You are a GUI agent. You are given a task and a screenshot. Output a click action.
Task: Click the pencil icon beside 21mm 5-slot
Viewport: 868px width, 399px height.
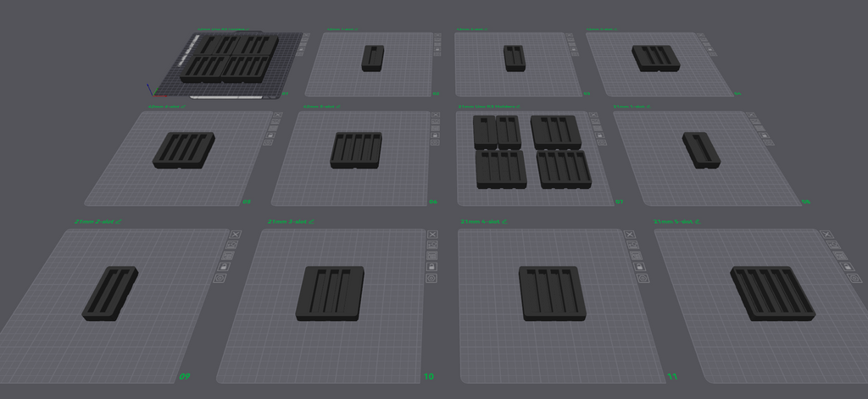tap(698, 221)
